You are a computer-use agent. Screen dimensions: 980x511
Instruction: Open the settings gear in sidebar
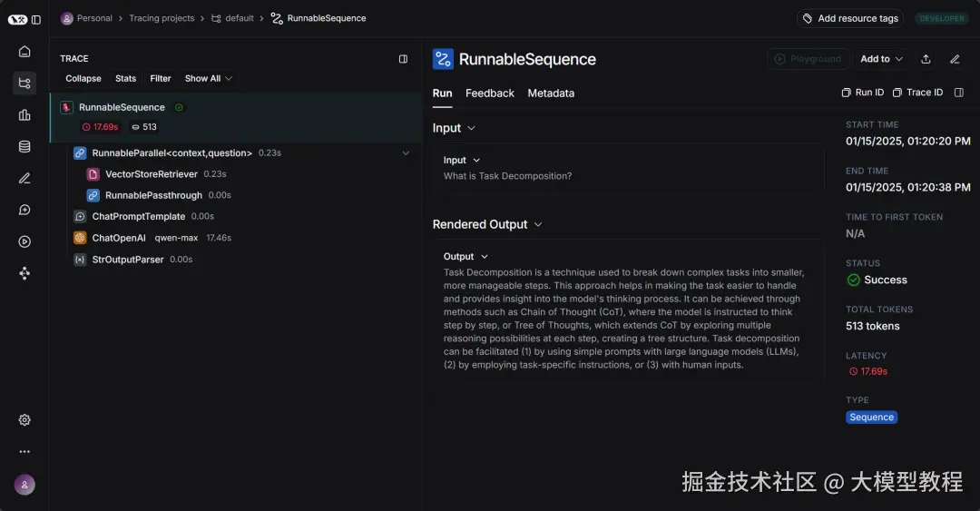(x=24, y=419)
